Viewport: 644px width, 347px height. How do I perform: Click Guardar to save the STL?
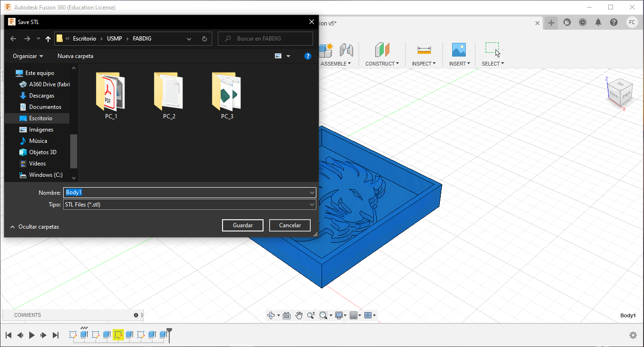click(243, 225)
